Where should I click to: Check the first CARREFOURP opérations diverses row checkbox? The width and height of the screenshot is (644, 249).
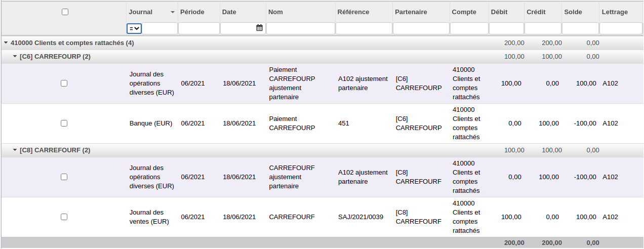coord(64,84)
